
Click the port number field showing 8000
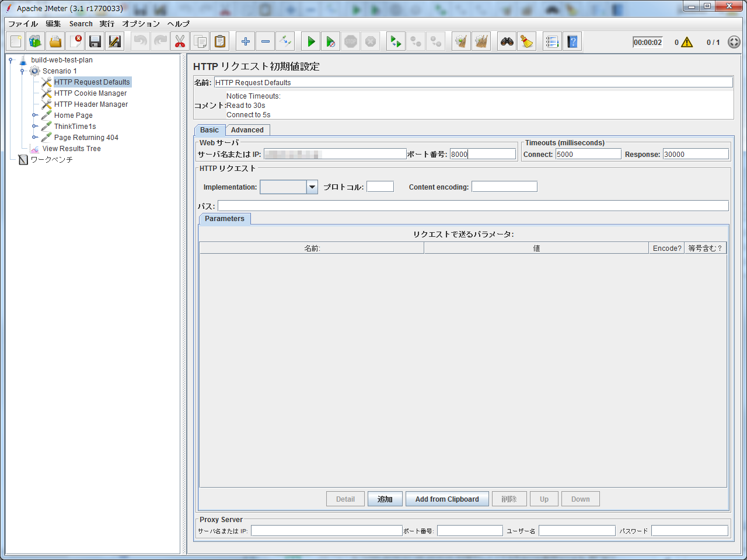pyautogui.click(x=483, y=154)
